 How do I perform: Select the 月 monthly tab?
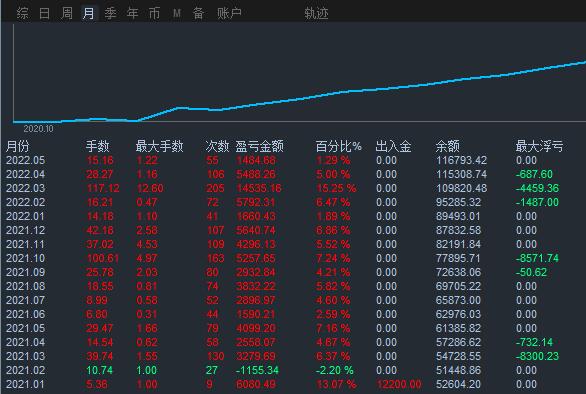89,13
